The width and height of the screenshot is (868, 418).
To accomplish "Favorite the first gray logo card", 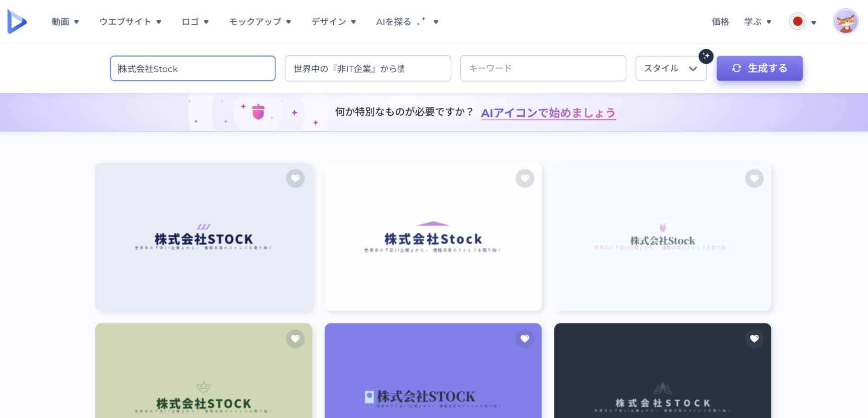I will (x=295, y=179).
